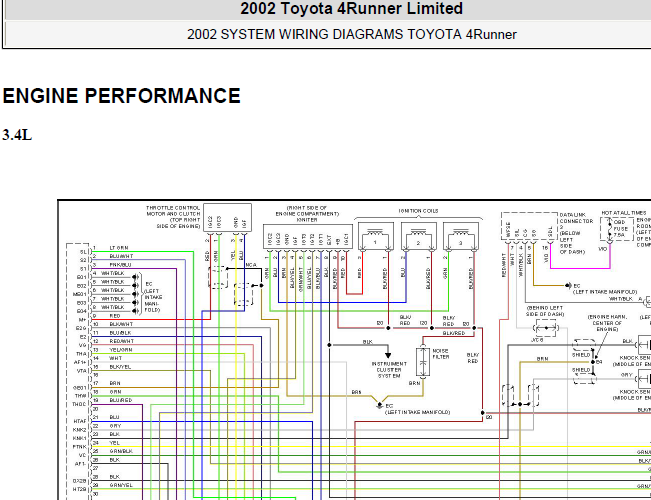The width and height of the screenshot is (651, 500).
Task: Click the "(ENGINE HARN. CENTER OF ENGINE)" note
Action: [607, 323]
